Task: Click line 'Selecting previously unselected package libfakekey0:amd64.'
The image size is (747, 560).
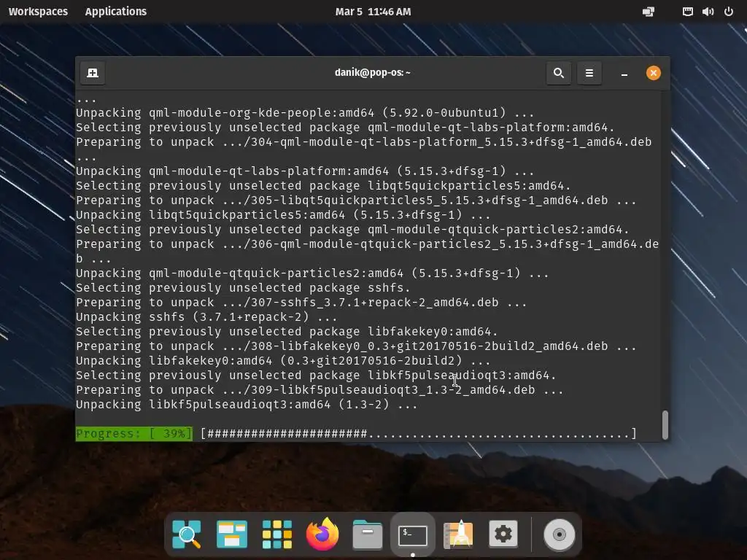Action: point(287,332)
